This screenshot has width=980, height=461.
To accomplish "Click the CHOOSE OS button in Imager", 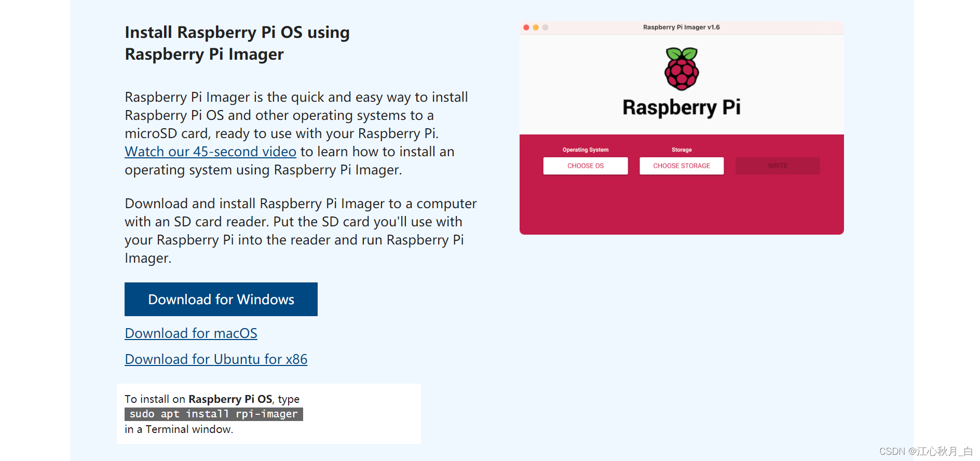I will point(586,166).
